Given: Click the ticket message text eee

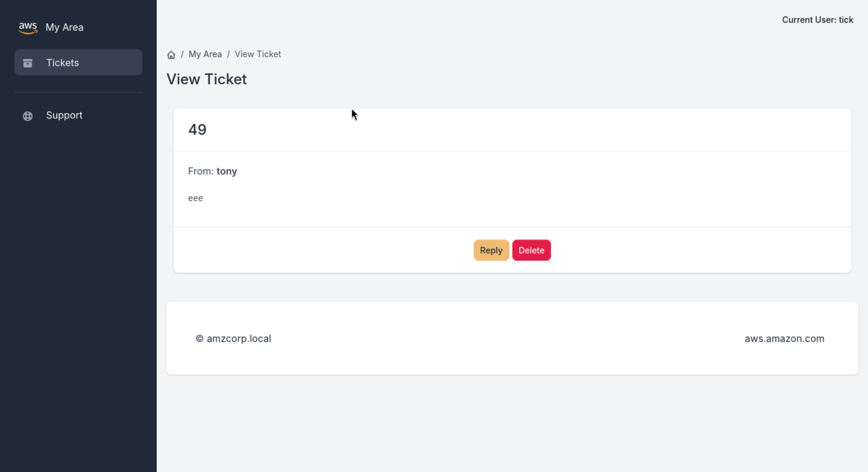Looking at the screenshot, I should point(195,198).
